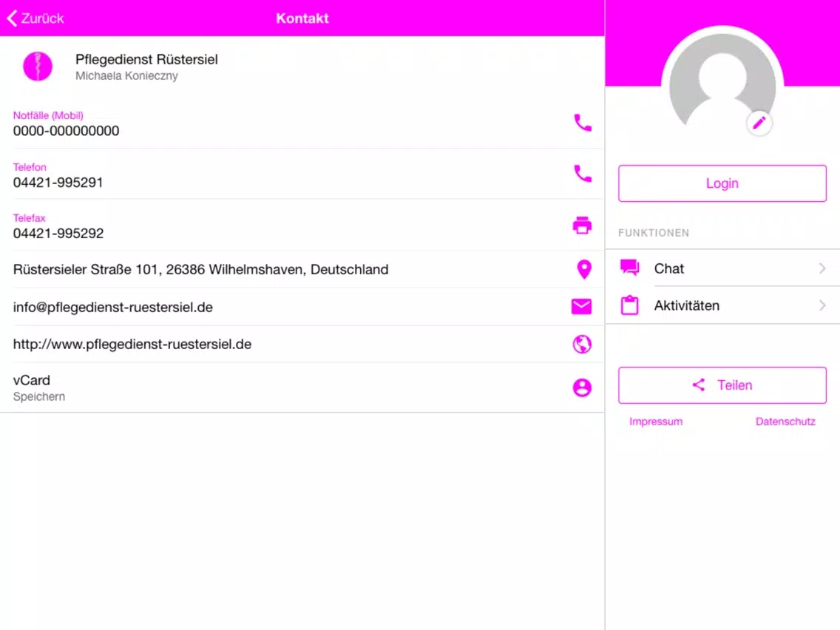The image size is (840, 630).
Task: Tap info@pflegedienst-ruestersiel.de email address
Action: 112,307
